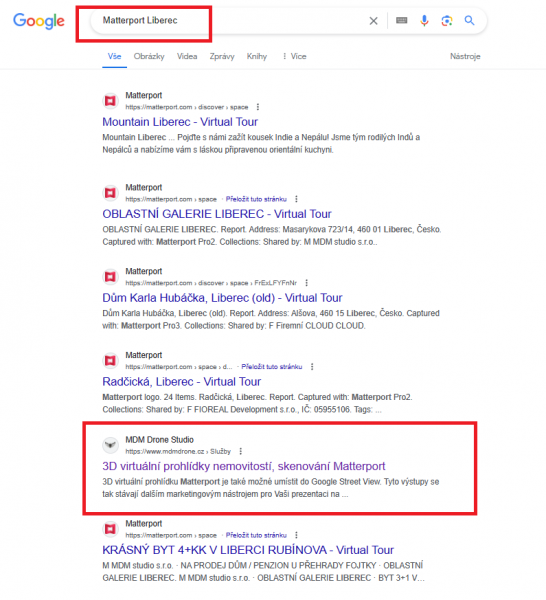Switch to the Videa tab
The image size is (546, 600).
[x=187, y=56]
